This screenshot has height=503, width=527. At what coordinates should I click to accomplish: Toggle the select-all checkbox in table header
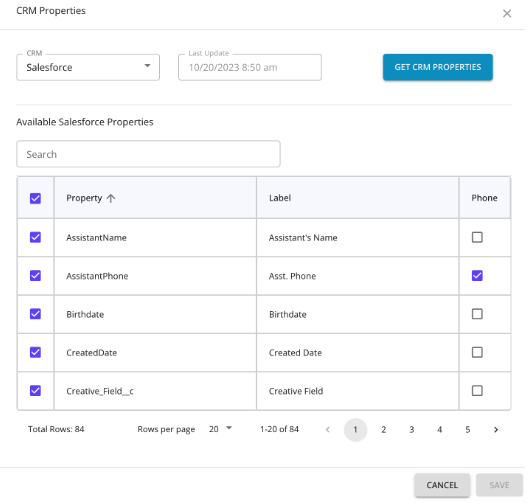[35, 198]
